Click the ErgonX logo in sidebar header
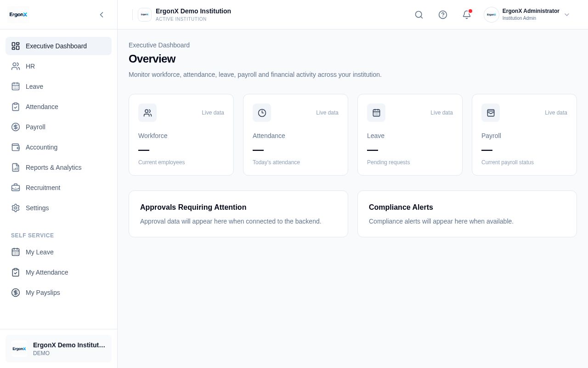588x368 pixels. tap(18, 15)
